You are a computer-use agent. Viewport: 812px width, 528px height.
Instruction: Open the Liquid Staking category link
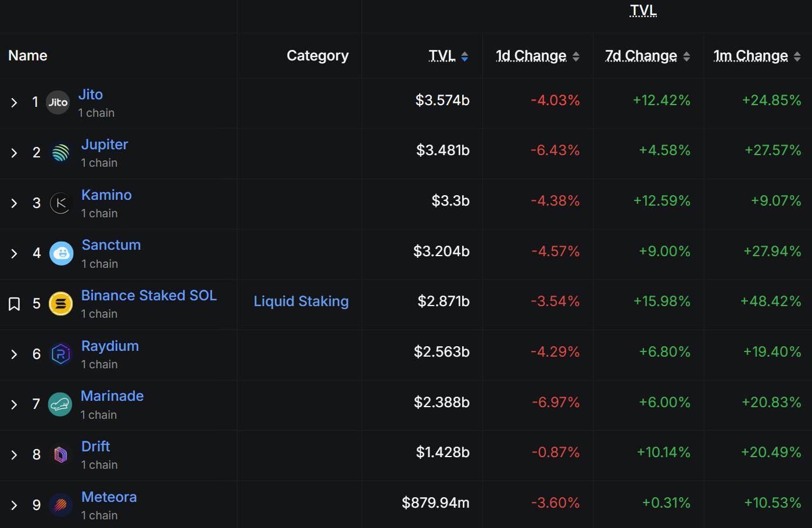tap(301, 301)
